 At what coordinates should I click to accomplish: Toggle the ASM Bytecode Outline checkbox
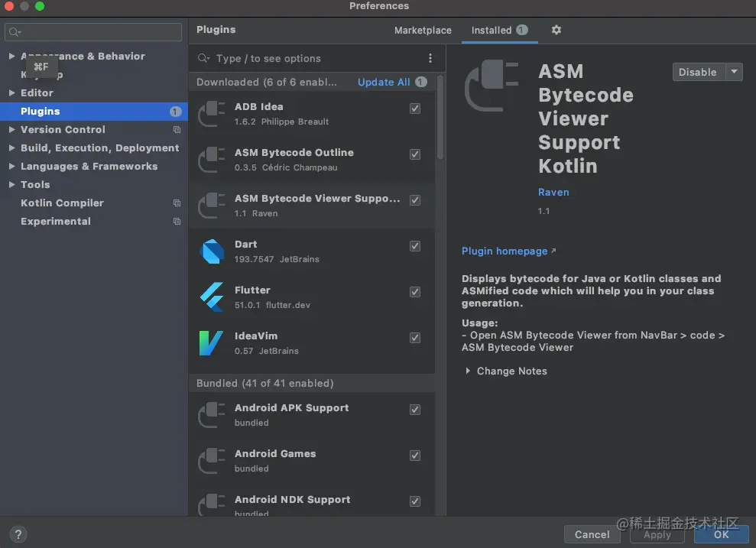coord(414,154)
